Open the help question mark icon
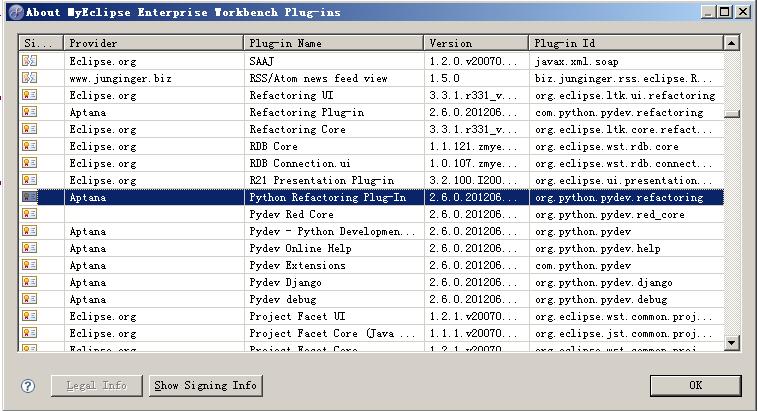 (x=28, y=385)
